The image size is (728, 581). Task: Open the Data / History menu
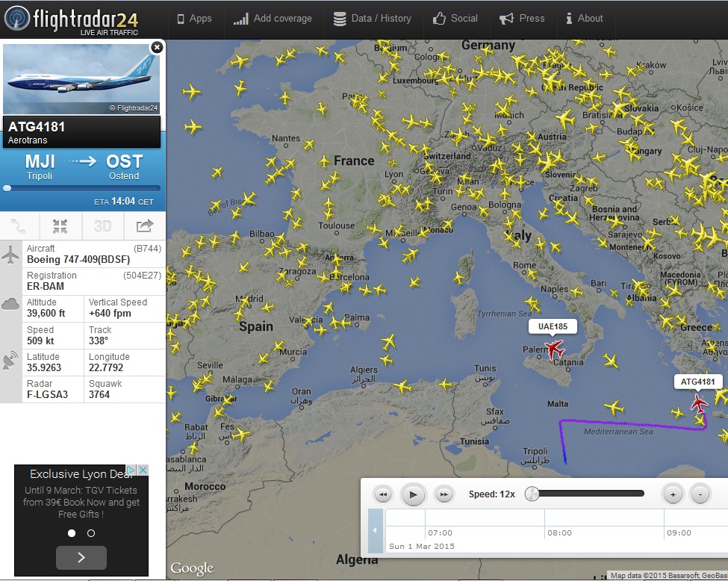coord(373,19)
